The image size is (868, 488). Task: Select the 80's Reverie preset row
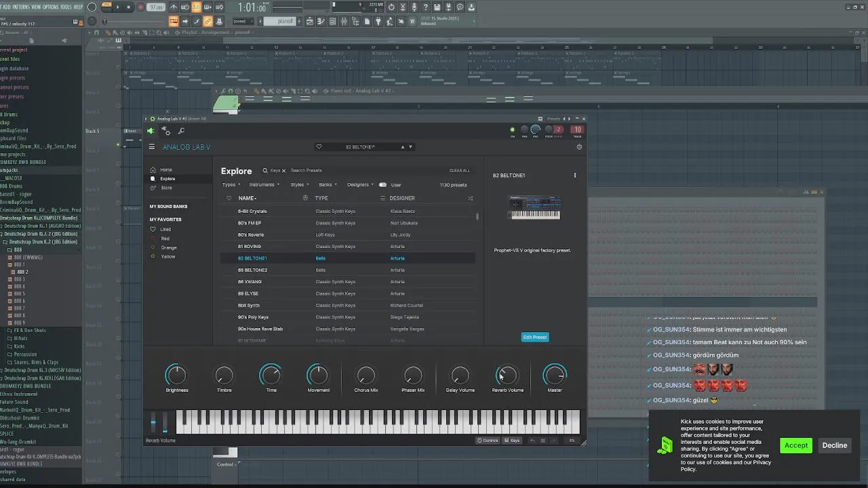tap(348, 235)
